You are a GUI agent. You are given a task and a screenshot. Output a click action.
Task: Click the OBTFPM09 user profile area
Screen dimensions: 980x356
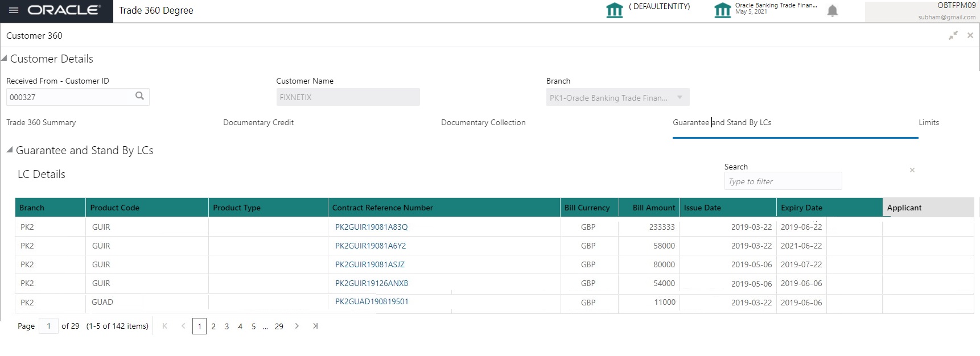[x=922, y=11]
